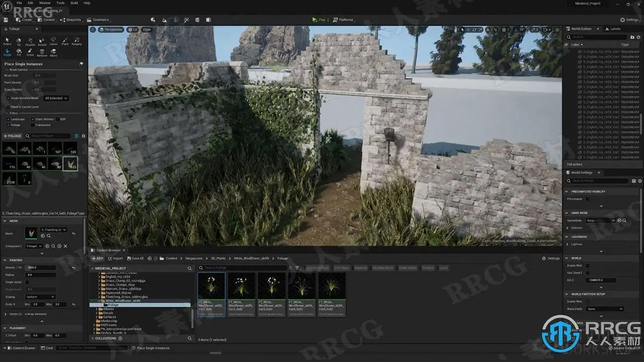Click the Save All button
644x362 pixels.
135,258
